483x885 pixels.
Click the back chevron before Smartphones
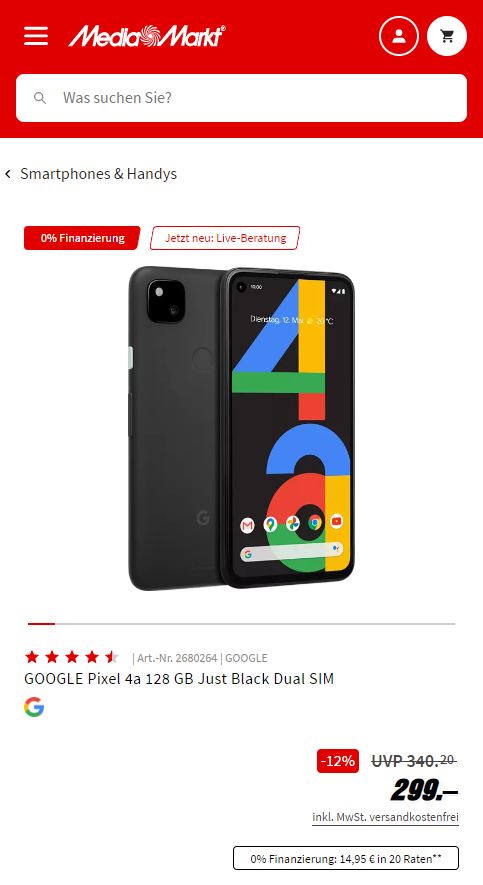[x=8, y=174]
